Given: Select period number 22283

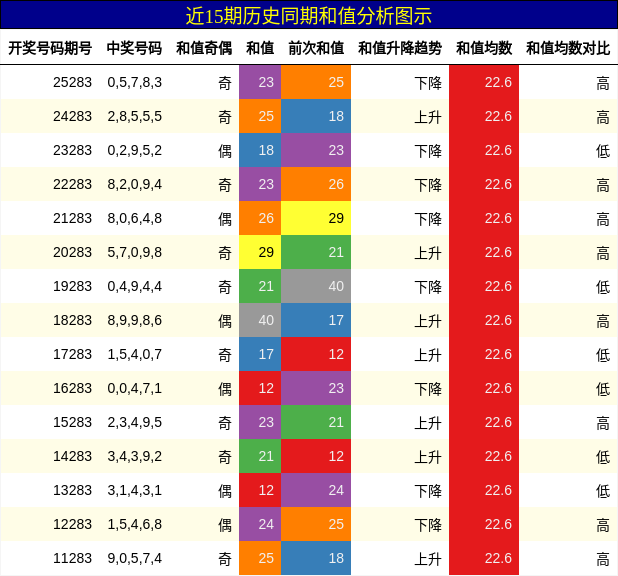Looking at the screenshot, I should (x=73, y=184).
